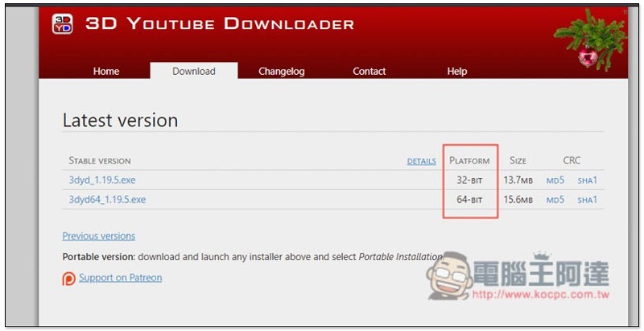The width and height of the screenshot is (644, 331).
Task: Click the Patreon logo icon
Action: pyautogui.click(x=68, y=279)
